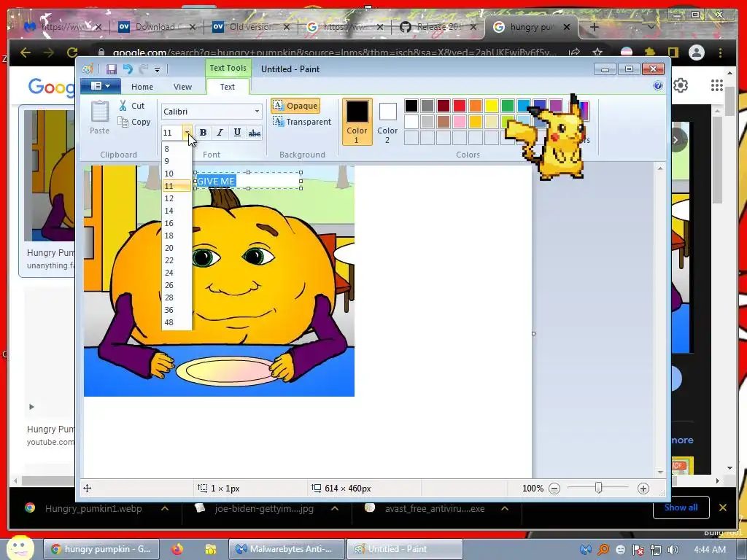Click the zoom in plus button

[643, 489]
